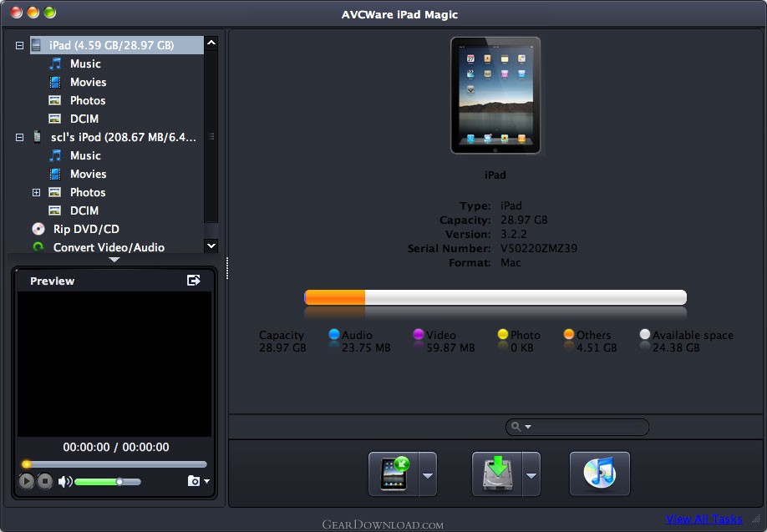
Task: Click the iPad device thumbnail image
Action: pos(495,95)
